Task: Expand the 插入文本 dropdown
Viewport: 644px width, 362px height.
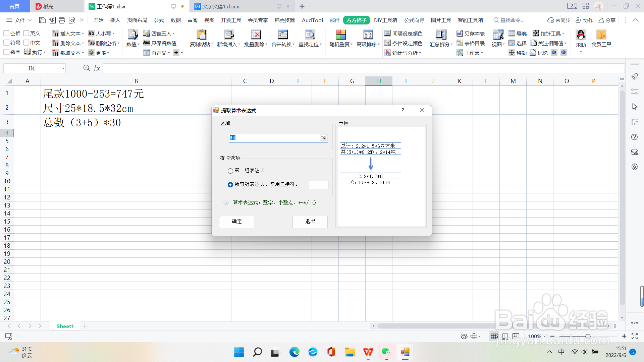Action: [83, 34]
